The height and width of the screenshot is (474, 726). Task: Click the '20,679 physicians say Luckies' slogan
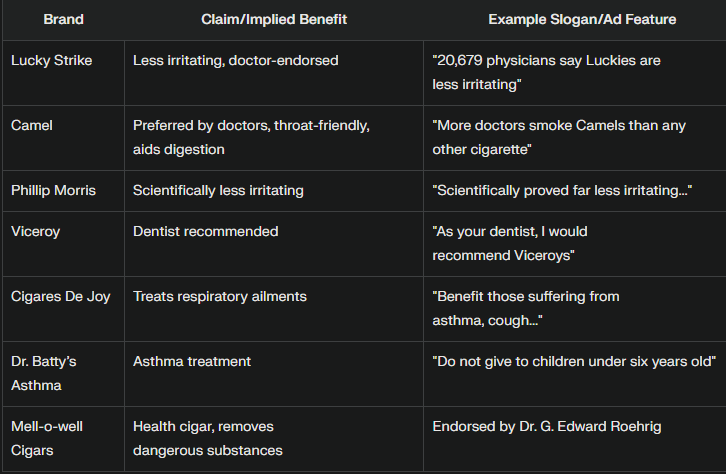546,72
